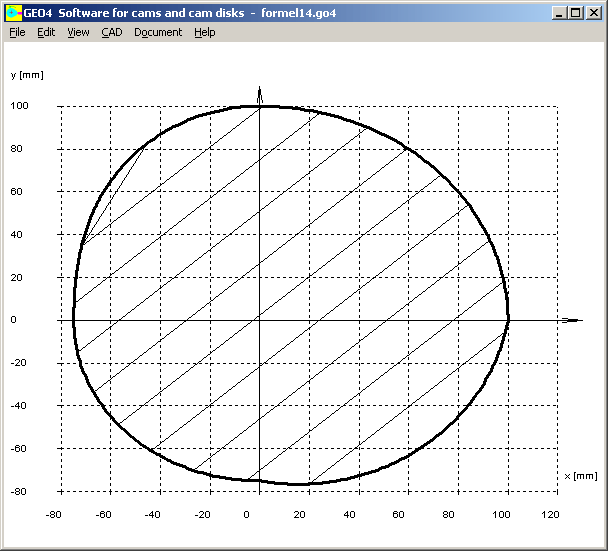Open the File menu

17,32
